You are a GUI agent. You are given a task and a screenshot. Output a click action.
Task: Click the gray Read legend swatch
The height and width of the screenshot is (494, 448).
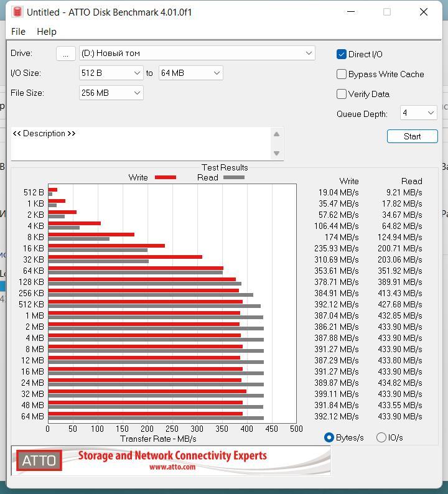click(234, 177)
